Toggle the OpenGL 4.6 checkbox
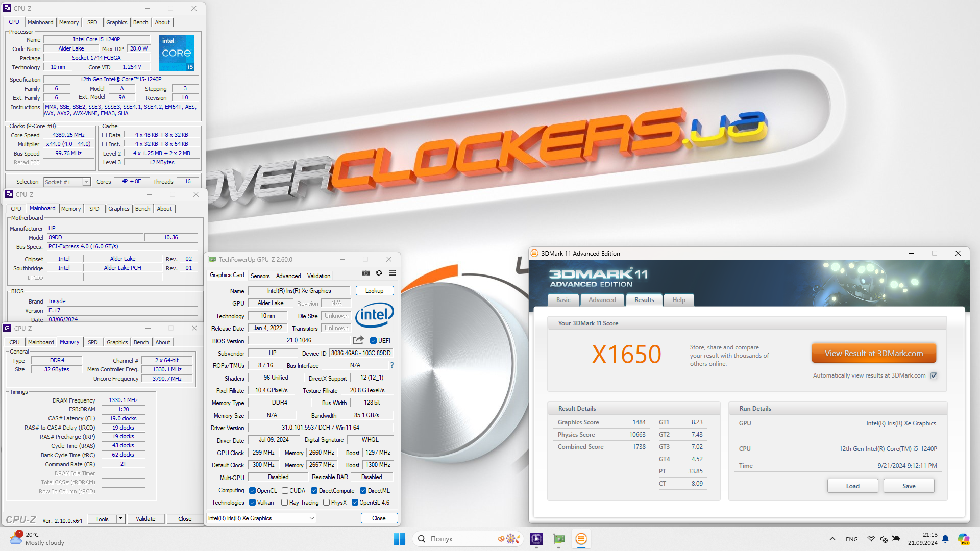This screenshot has width=980, height=551. (355, 503)
